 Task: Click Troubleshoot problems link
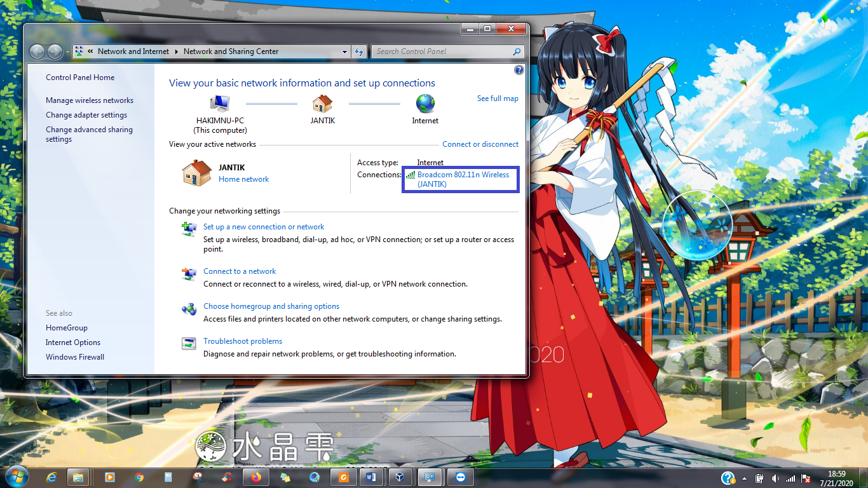(x=243, y=341)
